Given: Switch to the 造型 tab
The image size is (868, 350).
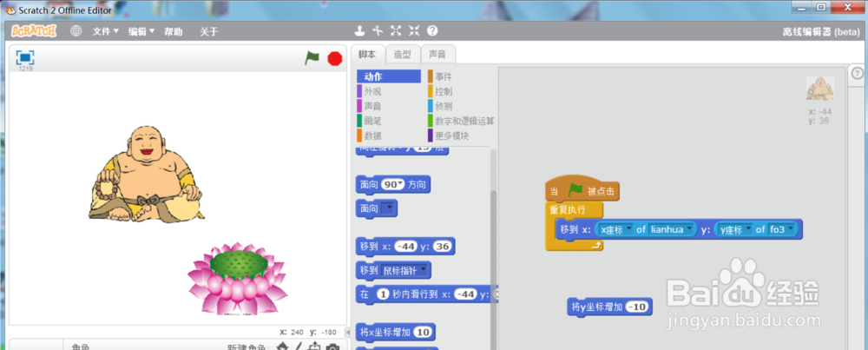Looking at the screenshot, I should pos(403,54).
